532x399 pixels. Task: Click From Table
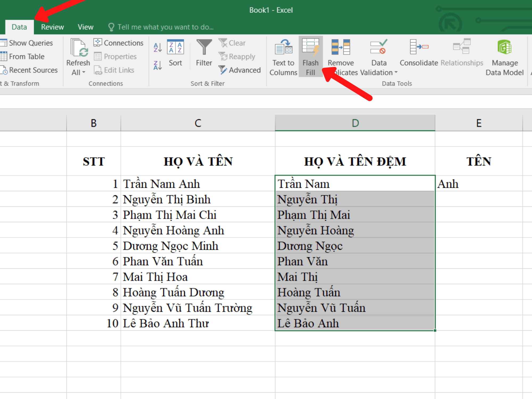[22, 56]
